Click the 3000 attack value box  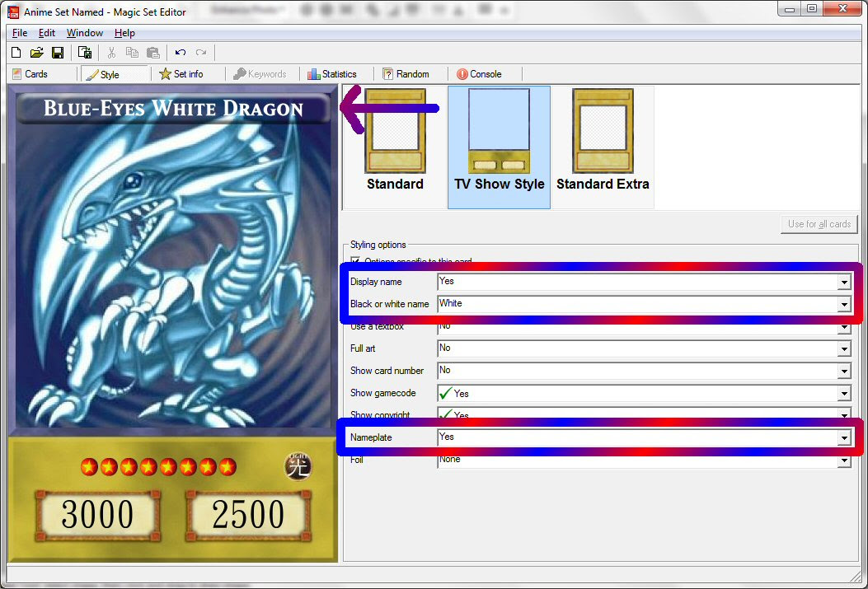coord(97,515)
